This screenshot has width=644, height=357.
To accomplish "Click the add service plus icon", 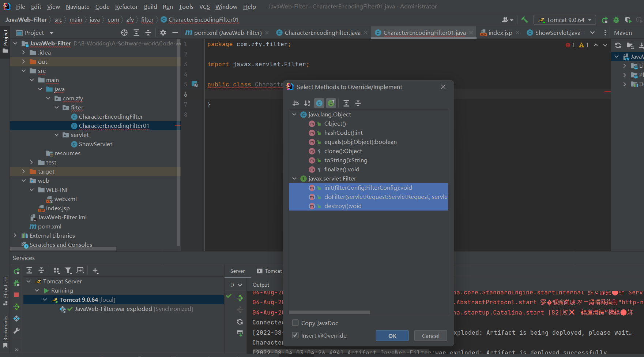I will point(95,271).
